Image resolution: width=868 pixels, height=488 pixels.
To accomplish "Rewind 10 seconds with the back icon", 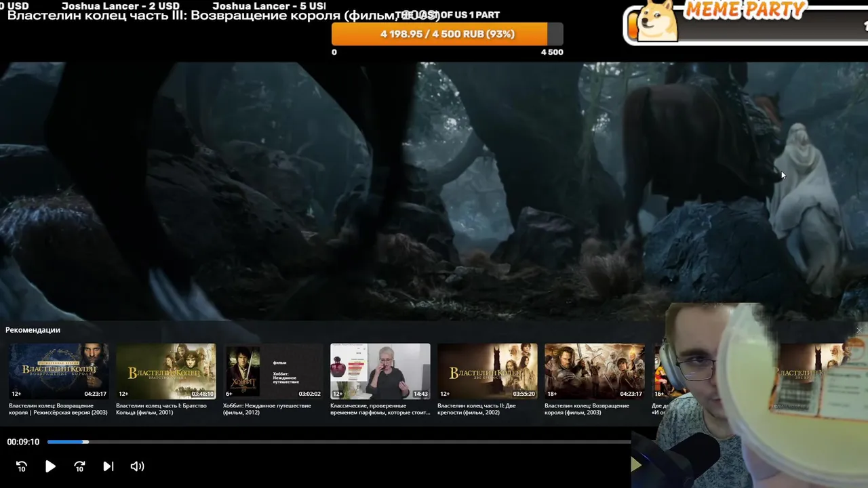I will [22, 466].
